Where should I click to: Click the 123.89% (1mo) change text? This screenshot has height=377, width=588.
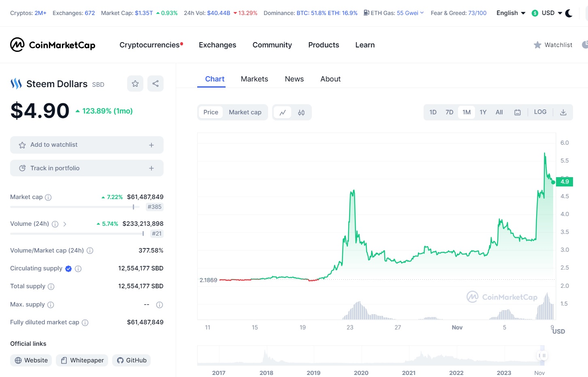point(104,111)
